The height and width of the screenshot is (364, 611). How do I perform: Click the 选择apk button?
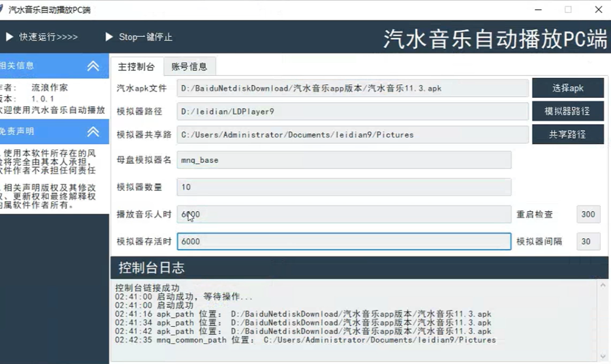point(568,88)
